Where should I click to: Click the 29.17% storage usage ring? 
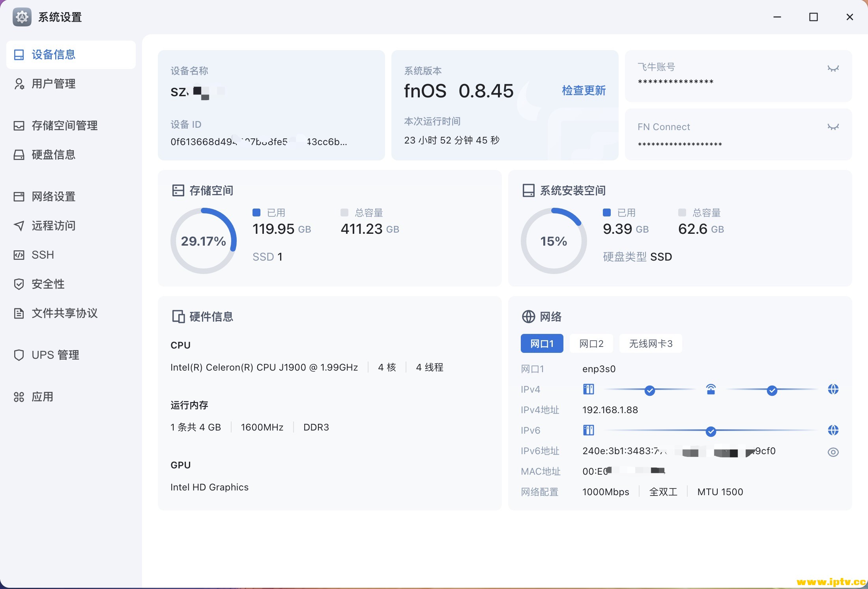click(204, 241)
